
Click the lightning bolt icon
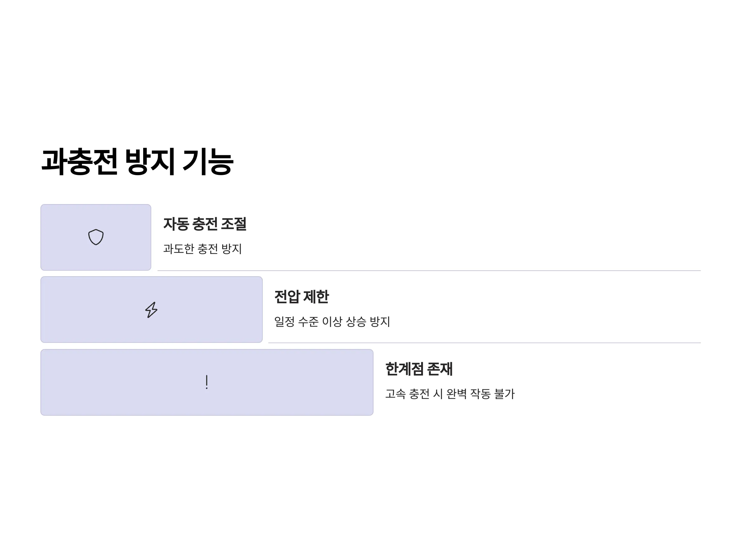coord(151,310)
